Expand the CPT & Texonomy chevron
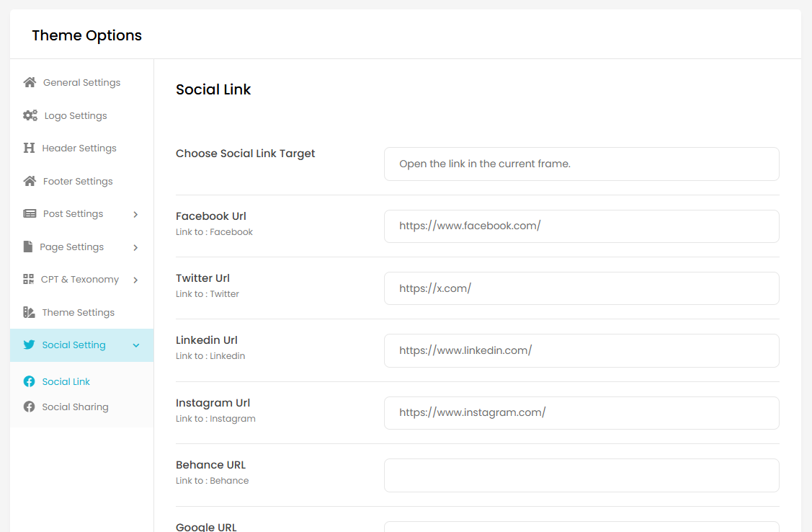The width and height of the screenshot is (812, 532). pos(135,280)
